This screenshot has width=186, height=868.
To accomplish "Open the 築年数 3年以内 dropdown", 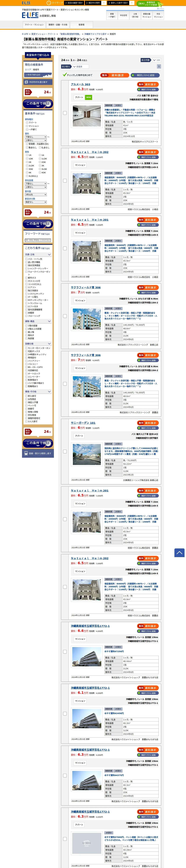I will coord(36,195).
